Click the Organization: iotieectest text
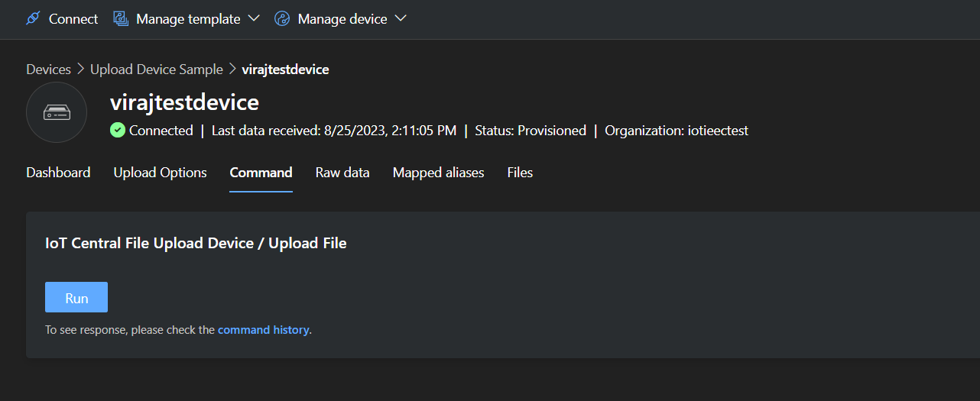Screen dimensions: 980x401 (677, 131)
